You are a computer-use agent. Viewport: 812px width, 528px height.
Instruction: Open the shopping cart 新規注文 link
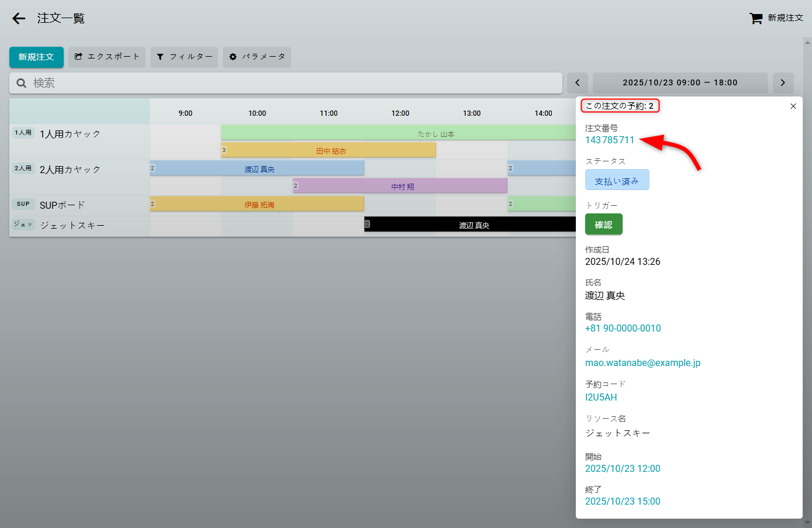point(776,18)
